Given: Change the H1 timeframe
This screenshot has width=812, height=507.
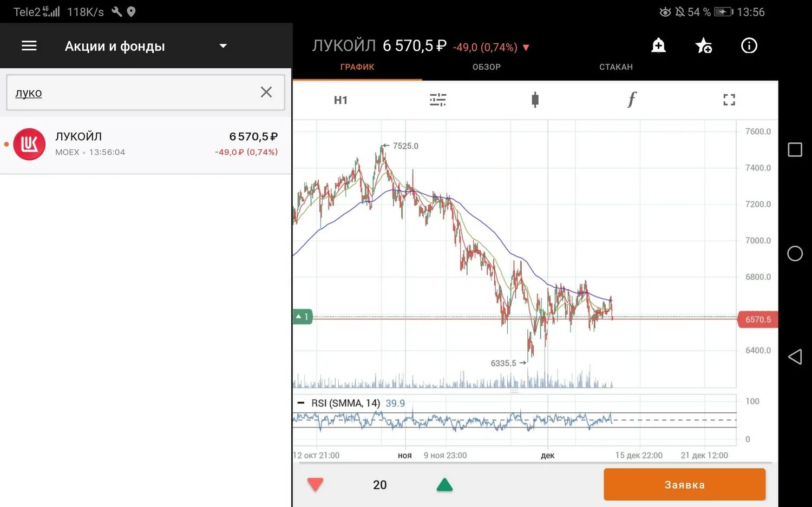Looking at the screenshot, I should tap(340, 100).
